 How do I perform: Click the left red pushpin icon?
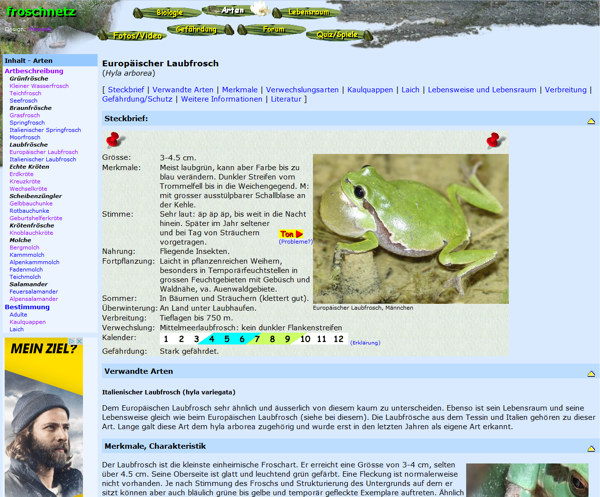coord(114,141)
